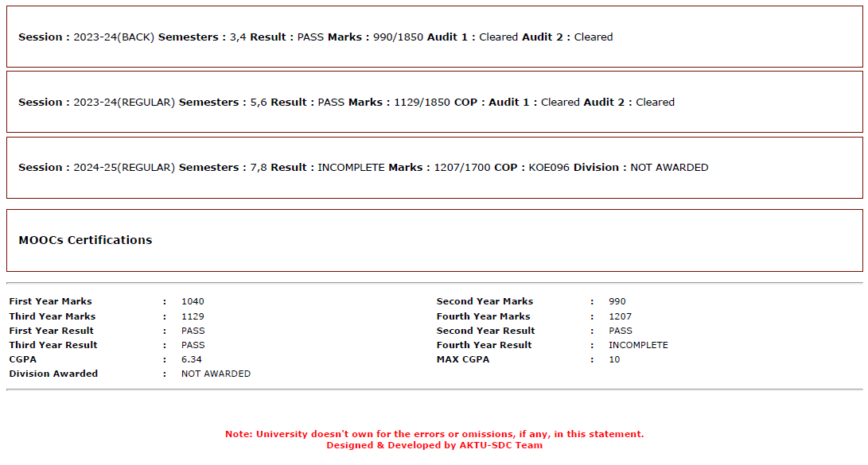
Task: Click the AKTU-SDC Team credit line
Action: click(434, 445)
